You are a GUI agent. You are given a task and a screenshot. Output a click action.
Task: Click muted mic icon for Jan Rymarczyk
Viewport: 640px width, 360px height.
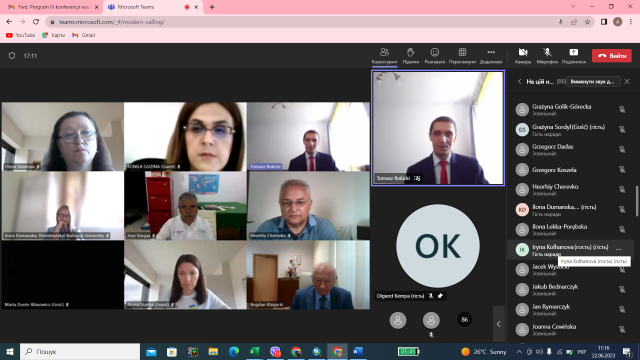click(x=622, y=309)
